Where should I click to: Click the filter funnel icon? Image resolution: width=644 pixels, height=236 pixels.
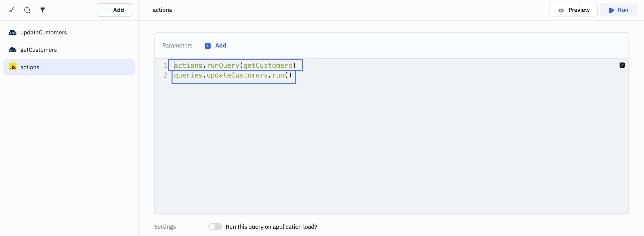42,10
